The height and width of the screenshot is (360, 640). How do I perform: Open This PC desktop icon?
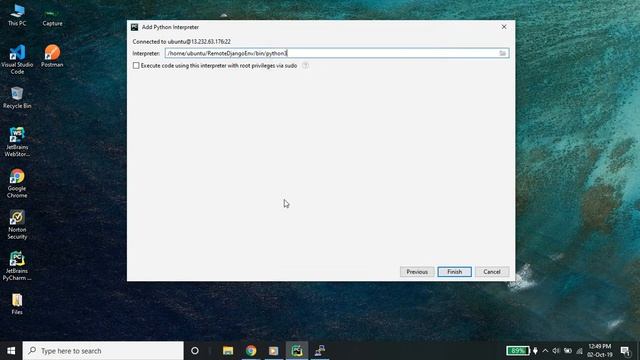click(17, 15)
